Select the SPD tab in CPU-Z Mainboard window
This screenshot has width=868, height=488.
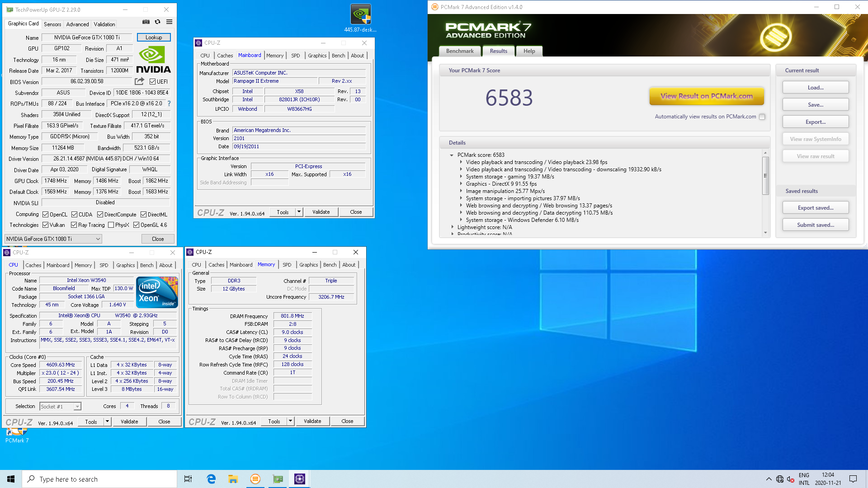click(295, 56)
